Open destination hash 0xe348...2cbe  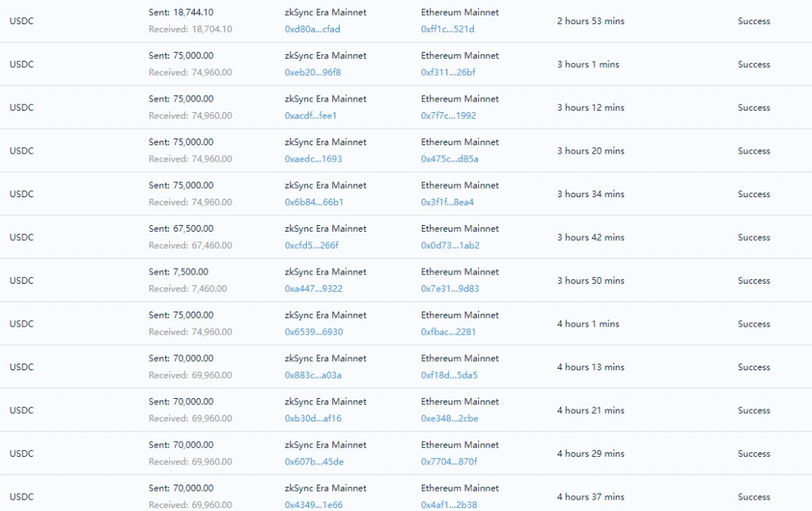(450, 418)
